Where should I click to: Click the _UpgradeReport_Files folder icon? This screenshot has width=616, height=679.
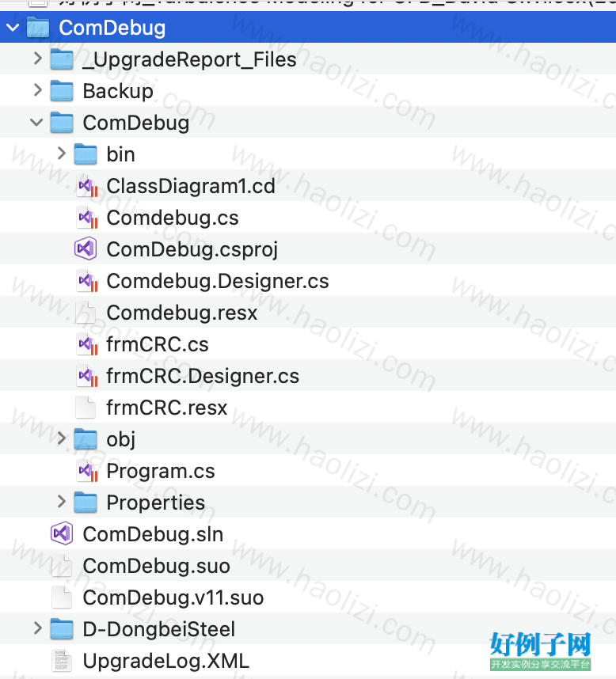(62, 59)
